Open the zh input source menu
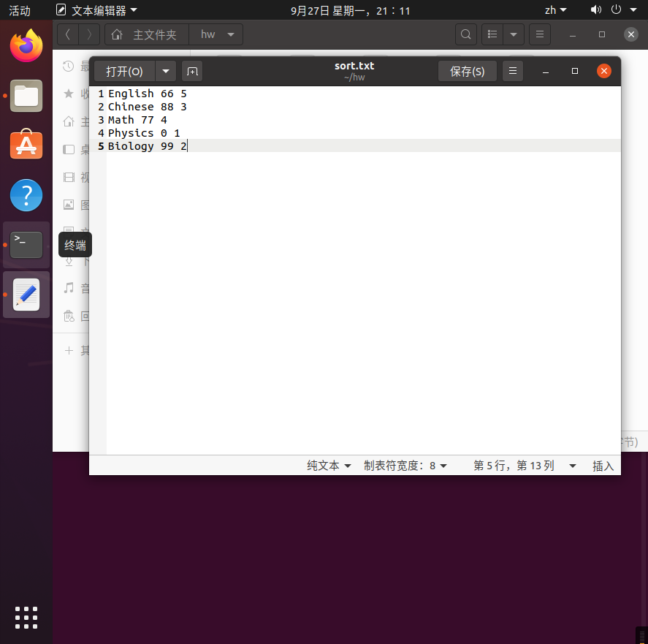 click(x=555, y=10)
